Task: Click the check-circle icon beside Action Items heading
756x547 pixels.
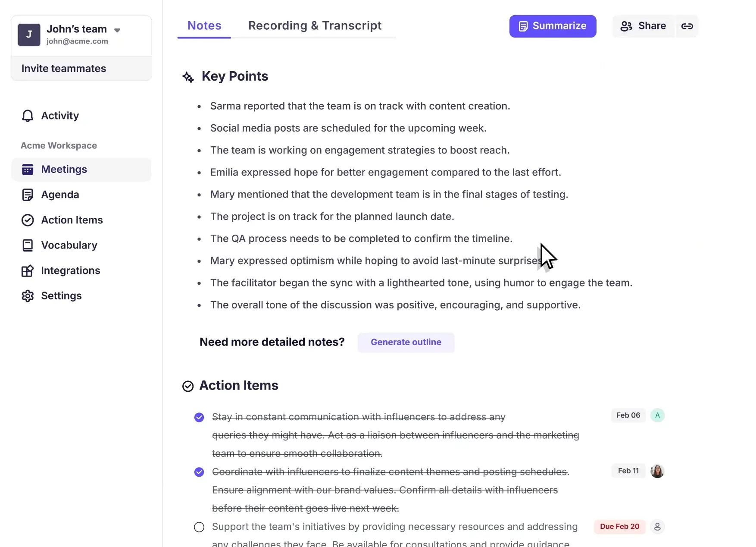Action: (188, 386)
